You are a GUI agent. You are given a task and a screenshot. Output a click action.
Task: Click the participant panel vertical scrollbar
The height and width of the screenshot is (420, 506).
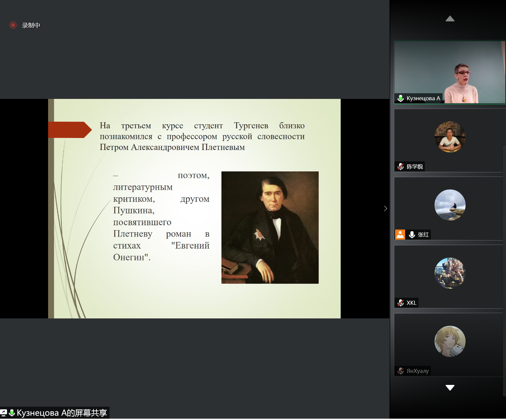coord(504,271)
